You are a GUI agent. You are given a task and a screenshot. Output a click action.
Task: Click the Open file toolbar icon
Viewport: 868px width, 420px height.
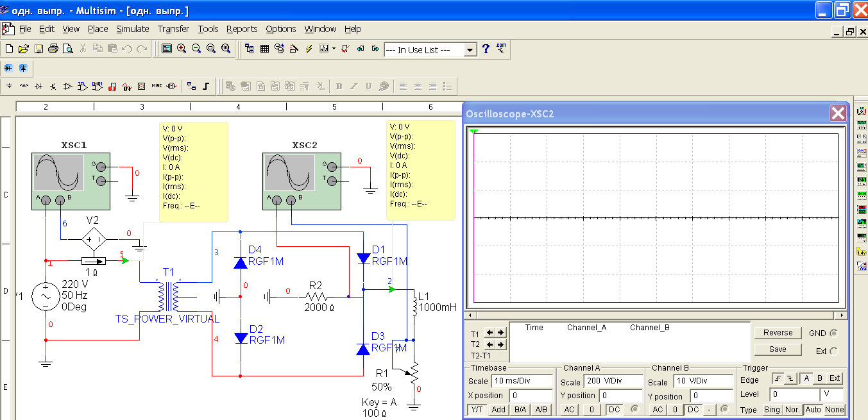pyautogui.click(x=23, y=49)
